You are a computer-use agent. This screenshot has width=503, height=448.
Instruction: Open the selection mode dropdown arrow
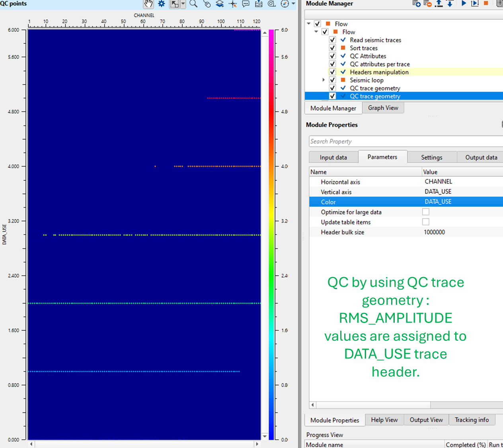(183, 4)
